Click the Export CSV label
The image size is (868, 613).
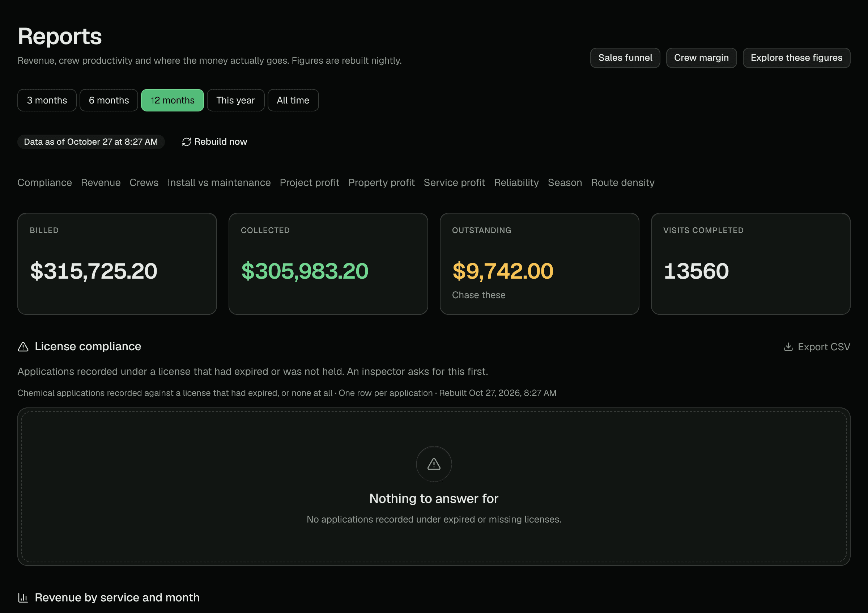[824, 347]
